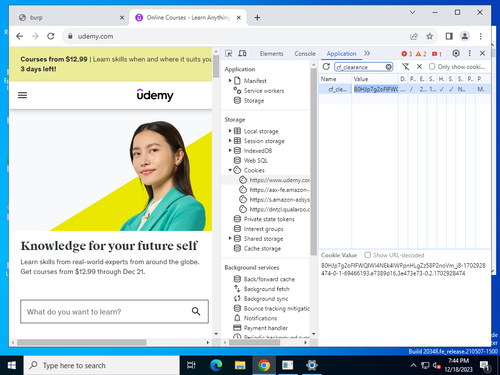This screenshot has width=500, height=375.
Task: Click the orange warnings count indicator
Action: click(x=421, y=54)
